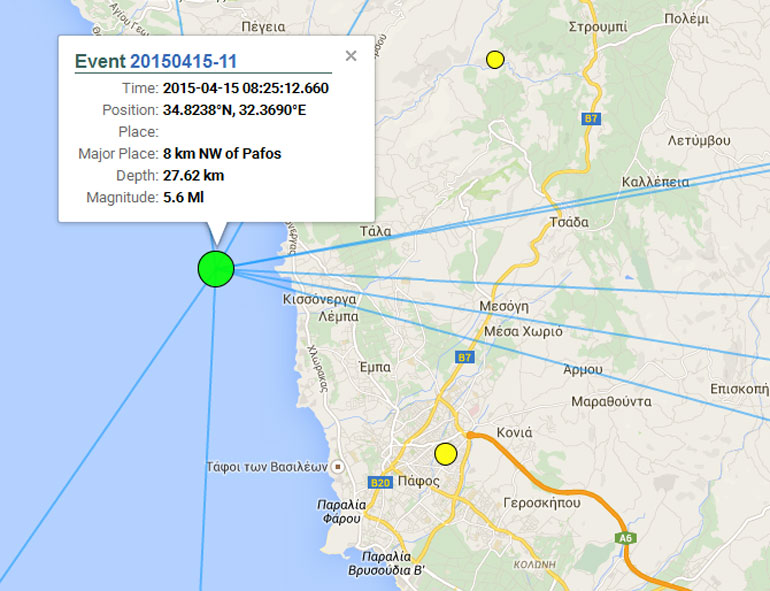
Task: Click the B7 road shield near Μεσόγη
Action: (463, 357)
